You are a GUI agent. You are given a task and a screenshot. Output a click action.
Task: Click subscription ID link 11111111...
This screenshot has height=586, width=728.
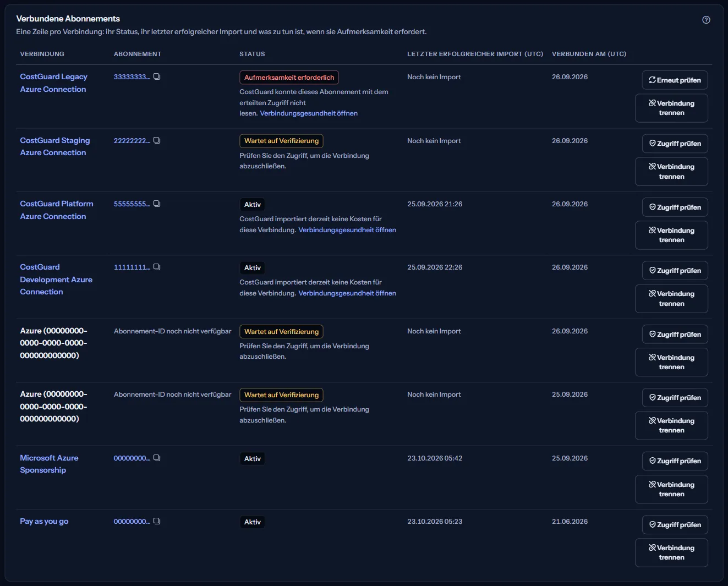(132, 267)
